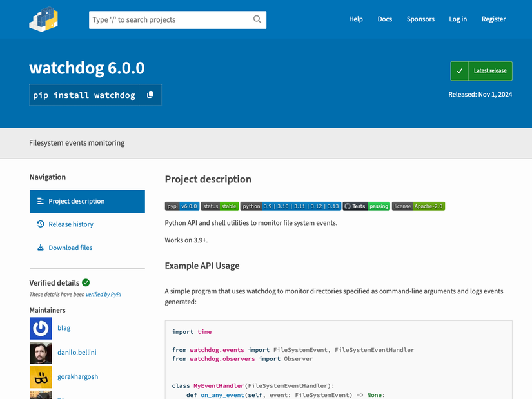Open danilo.bellini's avatar image
Screen dimensions: 532x399
41,353
